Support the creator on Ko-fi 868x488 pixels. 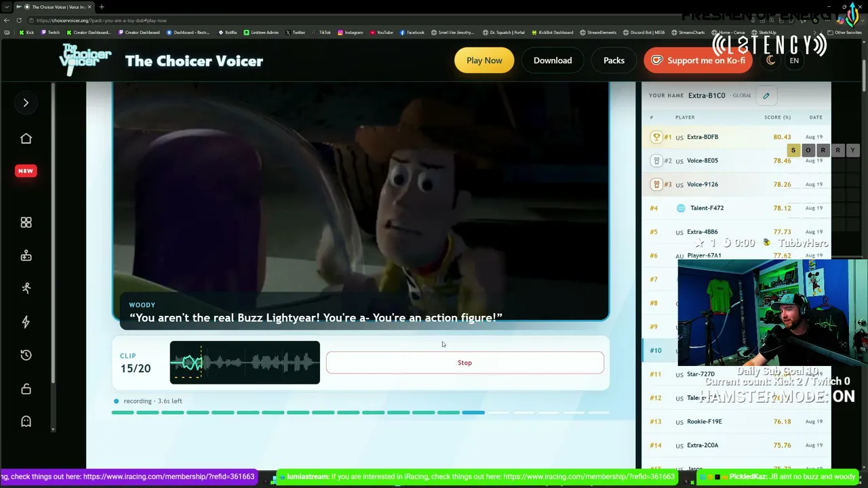[x=698, y=60]
